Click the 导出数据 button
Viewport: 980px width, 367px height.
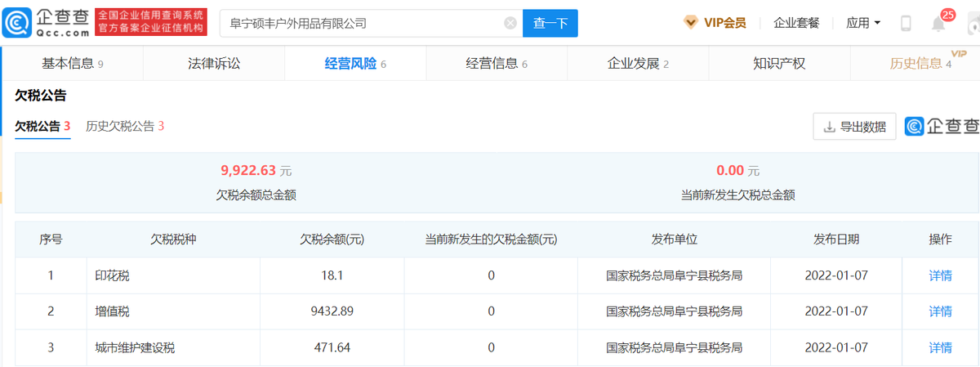click(854, 127)
